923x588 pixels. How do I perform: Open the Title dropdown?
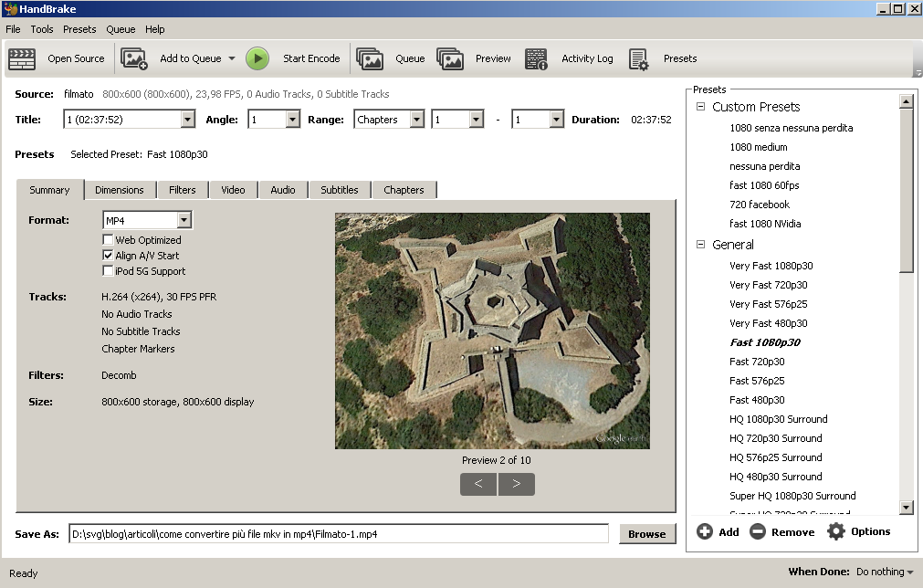pos(187,120)
